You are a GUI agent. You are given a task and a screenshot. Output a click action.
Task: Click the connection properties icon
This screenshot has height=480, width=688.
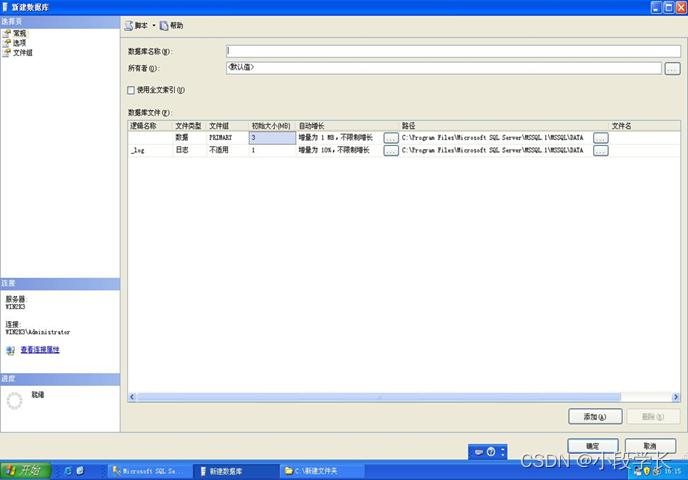click(x=10, y=350)
